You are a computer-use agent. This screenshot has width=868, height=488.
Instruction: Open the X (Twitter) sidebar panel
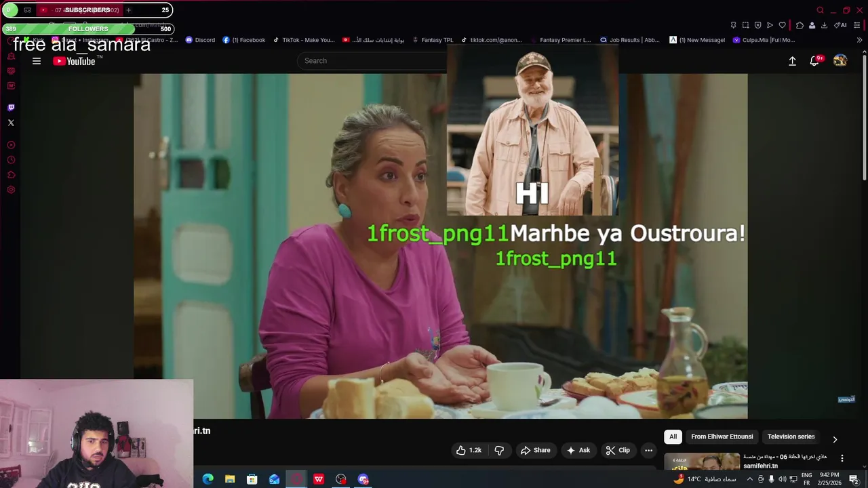pos(11,123)
